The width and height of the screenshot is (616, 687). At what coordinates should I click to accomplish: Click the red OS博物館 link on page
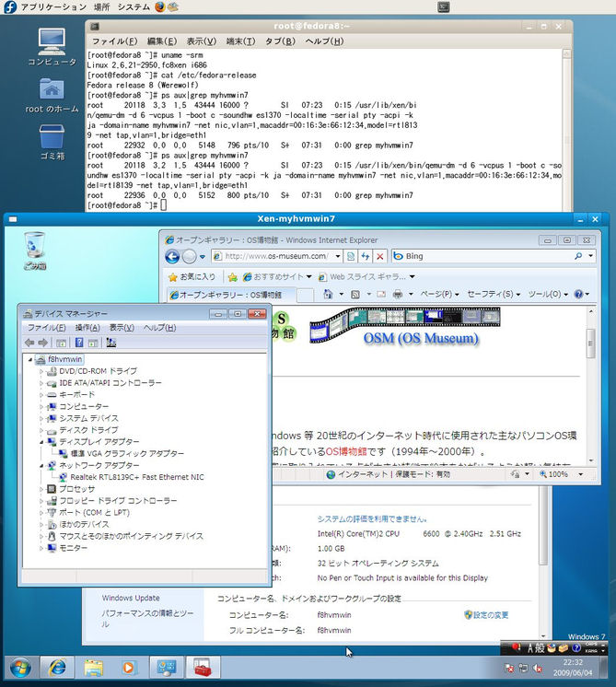(x=346, y=451)
